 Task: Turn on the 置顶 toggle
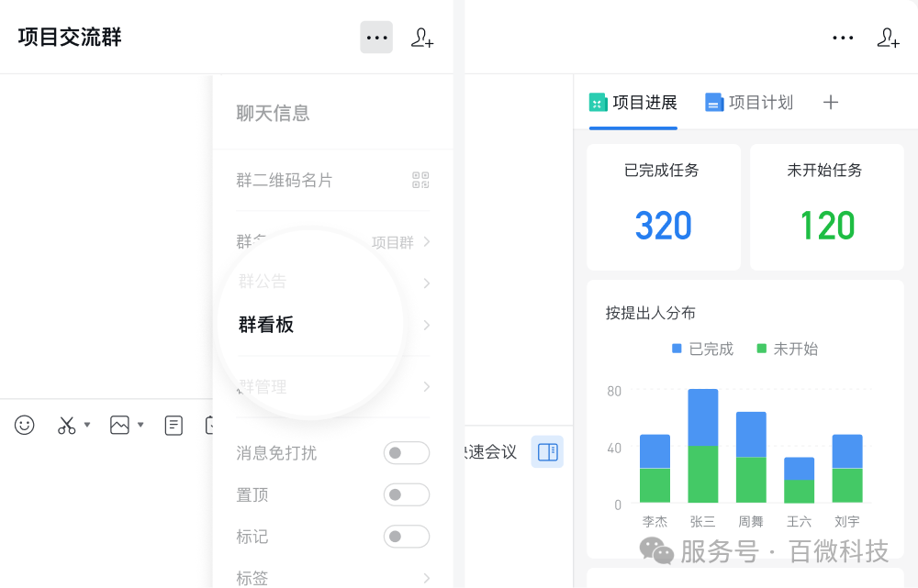pos(407,494)
